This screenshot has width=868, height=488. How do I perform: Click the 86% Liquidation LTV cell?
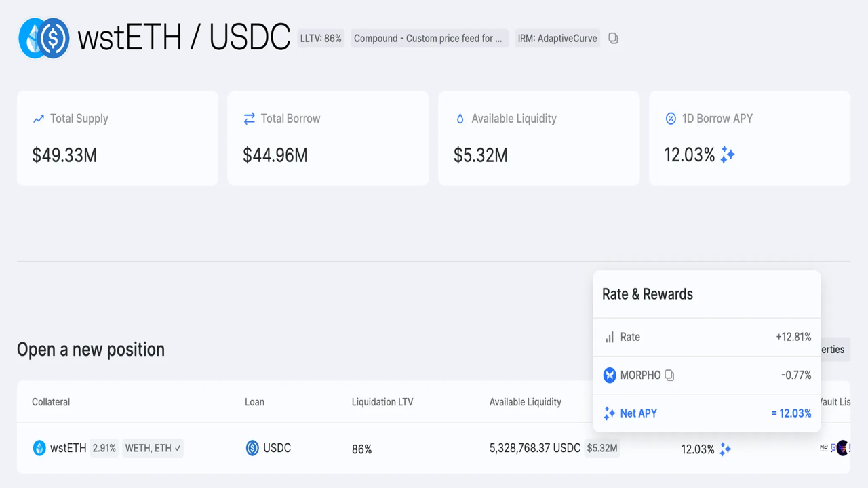361,449
